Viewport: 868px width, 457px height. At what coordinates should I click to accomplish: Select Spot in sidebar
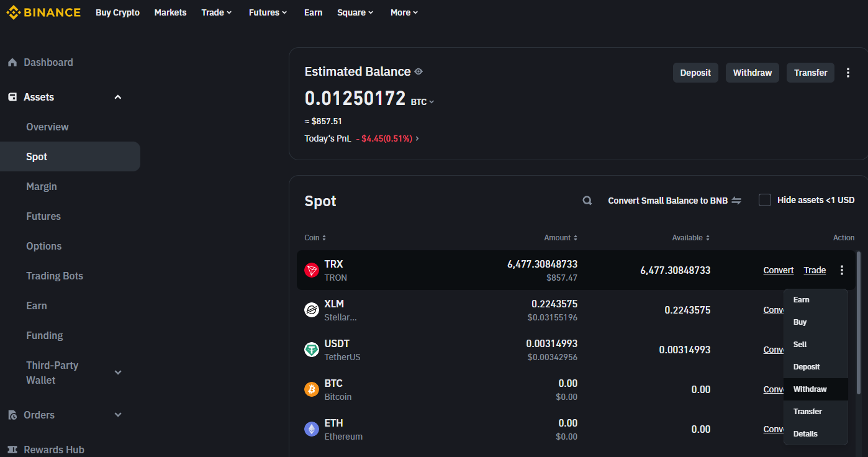tap(70, 156)
